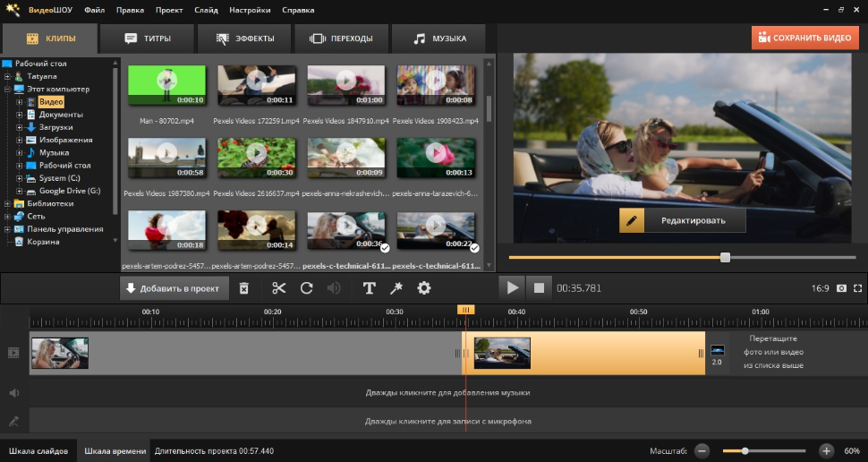Click the Масштаб zoom slider handle
The width and height of the screenshot is (868, 462).
[745, 451]
